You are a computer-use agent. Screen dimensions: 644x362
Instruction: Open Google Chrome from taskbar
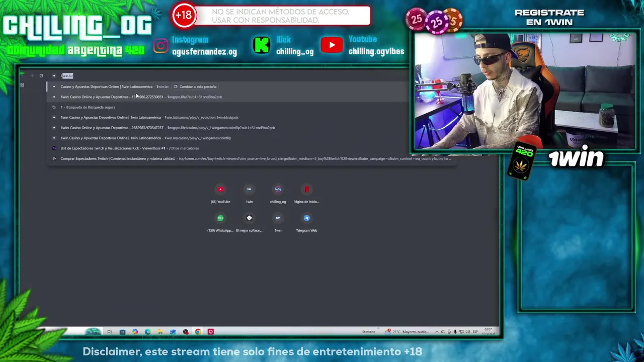click(x=198, y=332)
